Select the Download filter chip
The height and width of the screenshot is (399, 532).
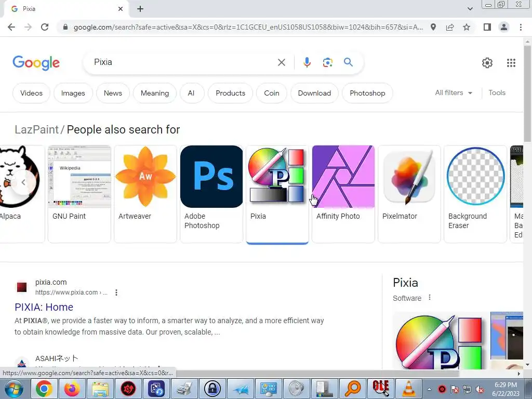pos(314,93)
